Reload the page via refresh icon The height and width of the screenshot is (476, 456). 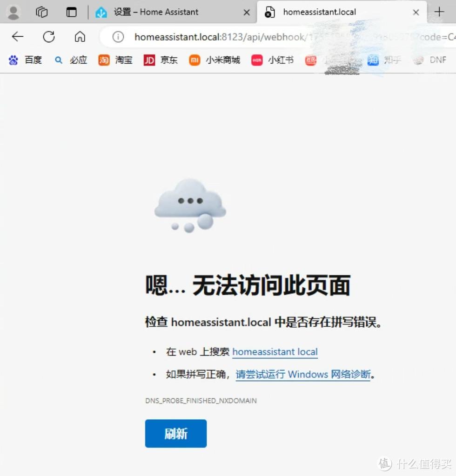click(48, 37)
